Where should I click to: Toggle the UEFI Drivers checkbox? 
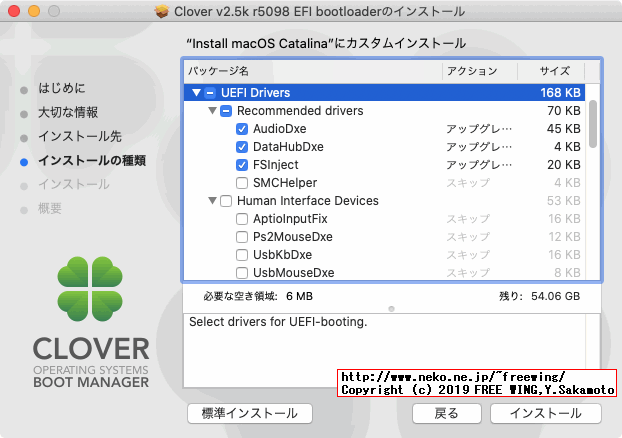[210, 93]
